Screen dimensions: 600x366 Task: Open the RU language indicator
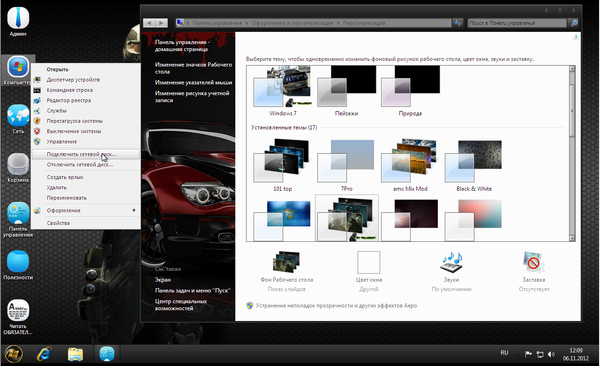[504, 353]
